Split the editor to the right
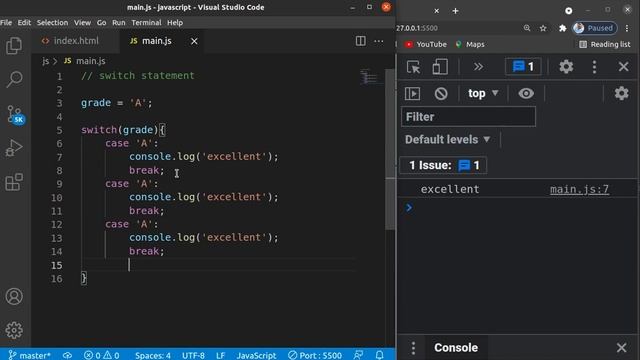The height and width of the screenshot is (360, 640). click(x=360, y=41)
